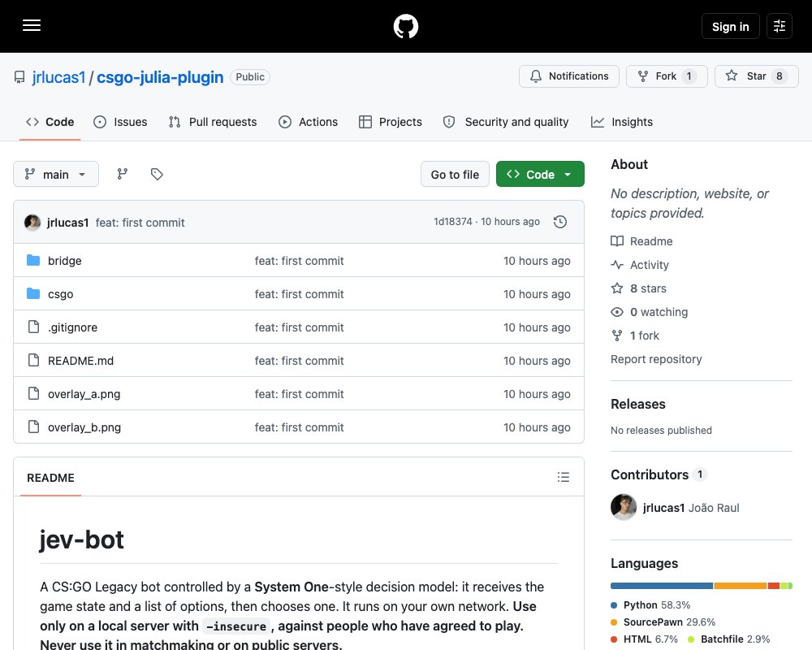The height and width of the screenshot is (650, 812).
Task: Open the Python 58.3% language link
Action: click(651, 604)
